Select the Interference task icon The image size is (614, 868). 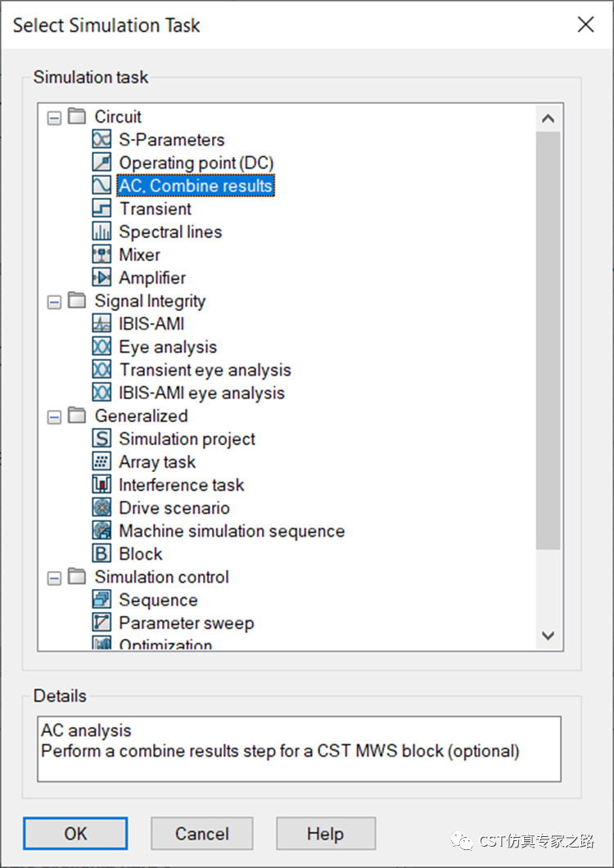(102, 484)
